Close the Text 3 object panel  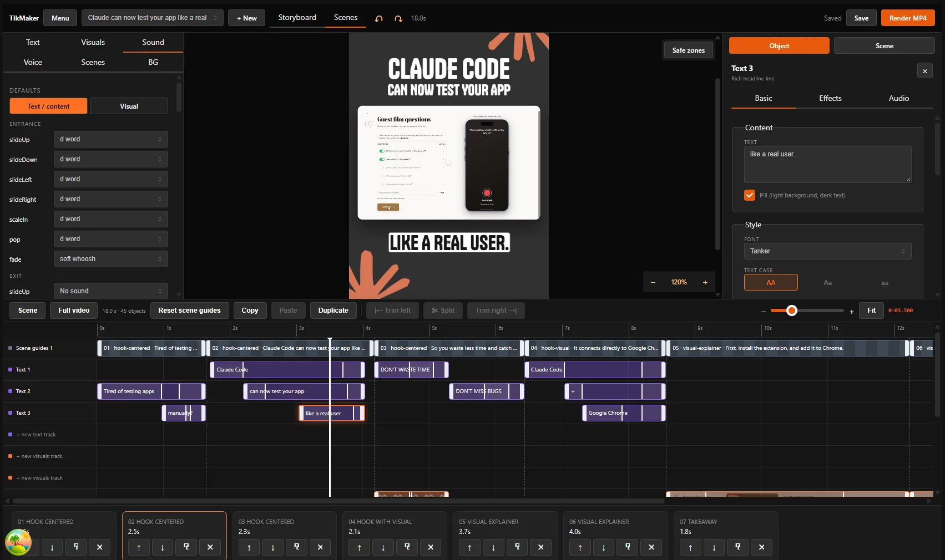click(x=924, y=71)
